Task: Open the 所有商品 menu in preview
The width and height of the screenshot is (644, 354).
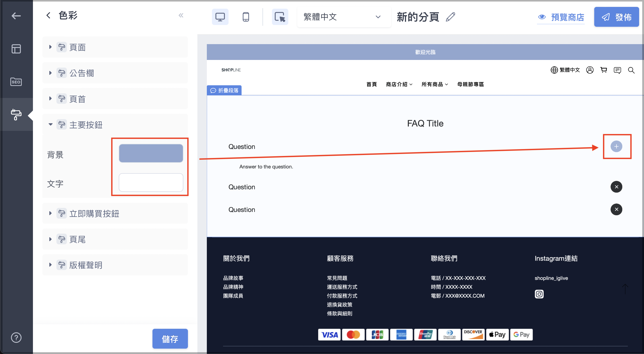Action: pos(435,84)
